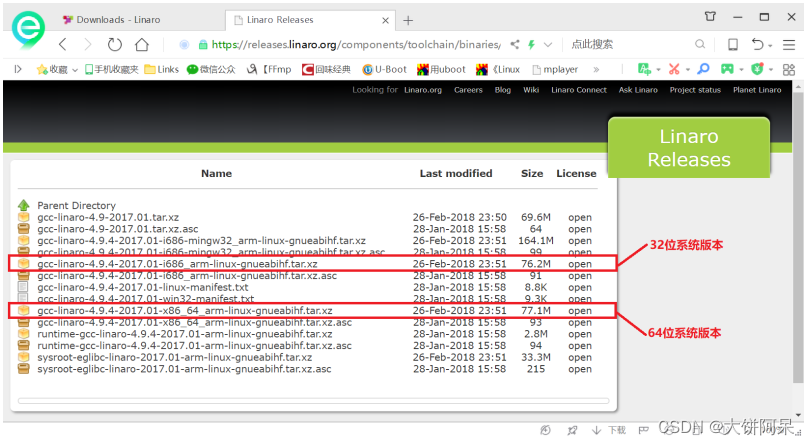Screen dimensions: 810x445
Task: Click the red scissors screenshot icon
Action: tap(674, 69)
